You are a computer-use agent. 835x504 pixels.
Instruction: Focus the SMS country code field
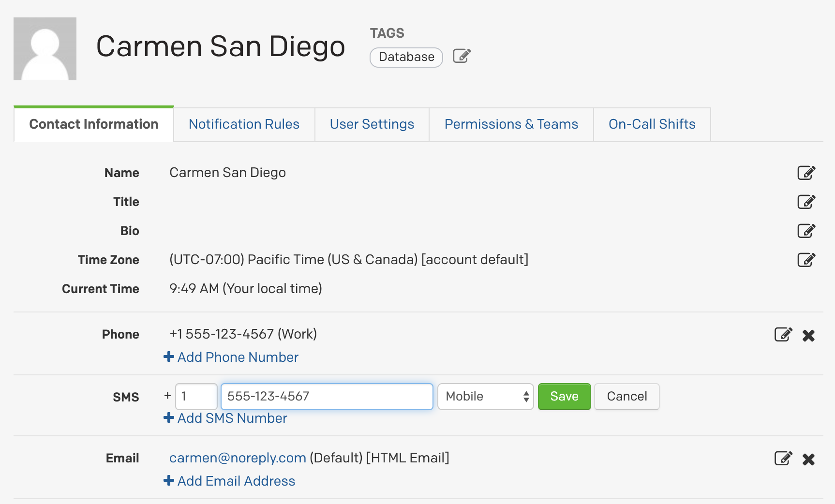(196, 397)
